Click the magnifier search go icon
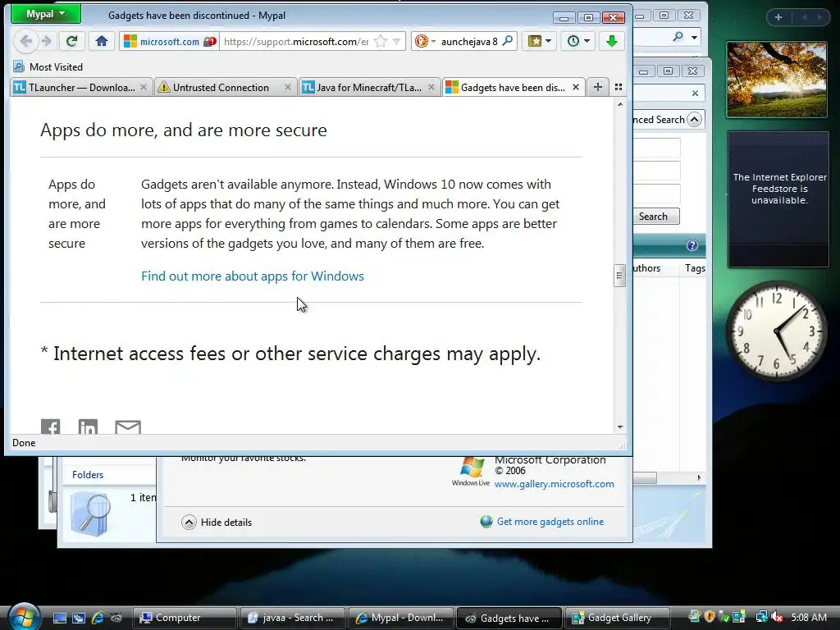The image size is (840, 630). (x=507, y=41)
